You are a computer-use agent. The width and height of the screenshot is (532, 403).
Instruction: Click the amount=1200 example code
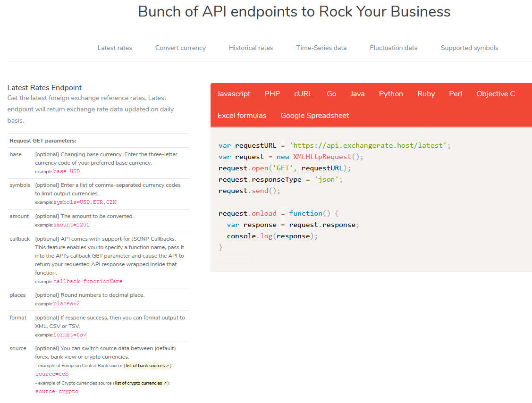click(x=71, y=225)
